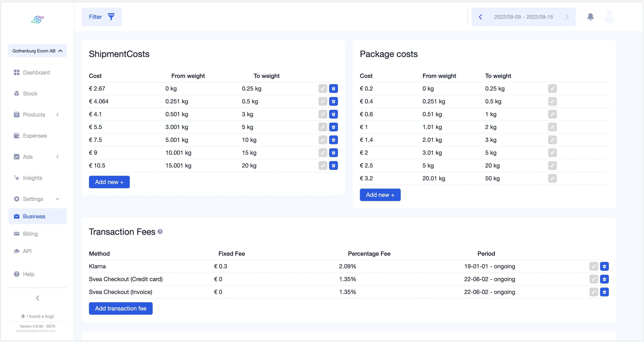Click the user profile avatar
The width and height of the screenshot is (644, 342).
(609, 17)
